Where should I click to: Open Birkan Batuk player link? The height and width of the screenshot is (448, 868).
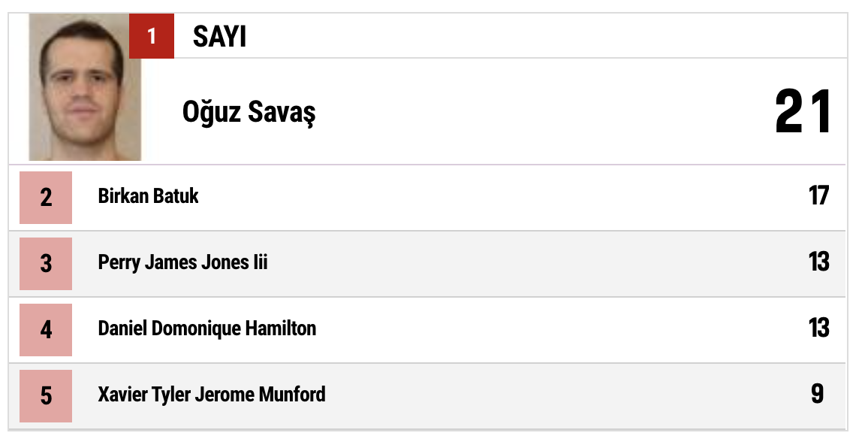(x=148, y=196)
